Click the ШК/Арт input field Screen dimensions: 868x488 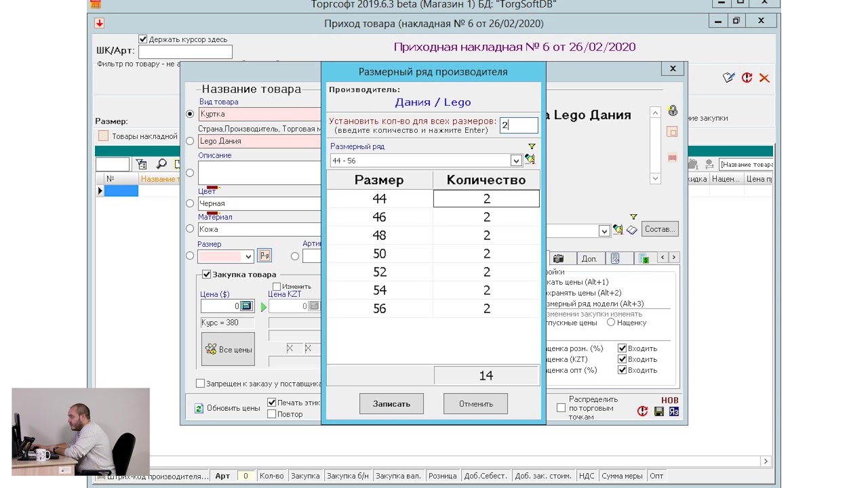[x=185, y=52]
